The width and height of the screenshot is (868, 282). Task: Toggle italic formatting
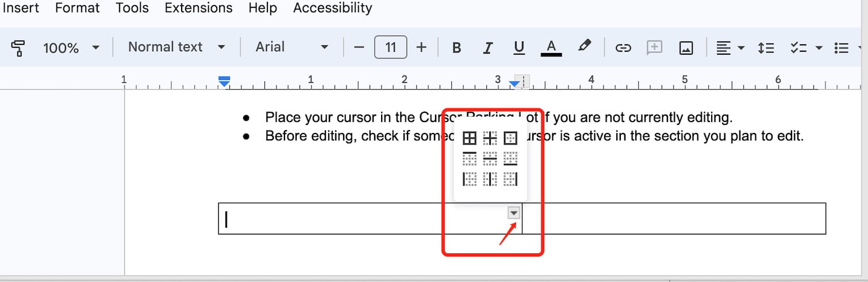(488, 48)
